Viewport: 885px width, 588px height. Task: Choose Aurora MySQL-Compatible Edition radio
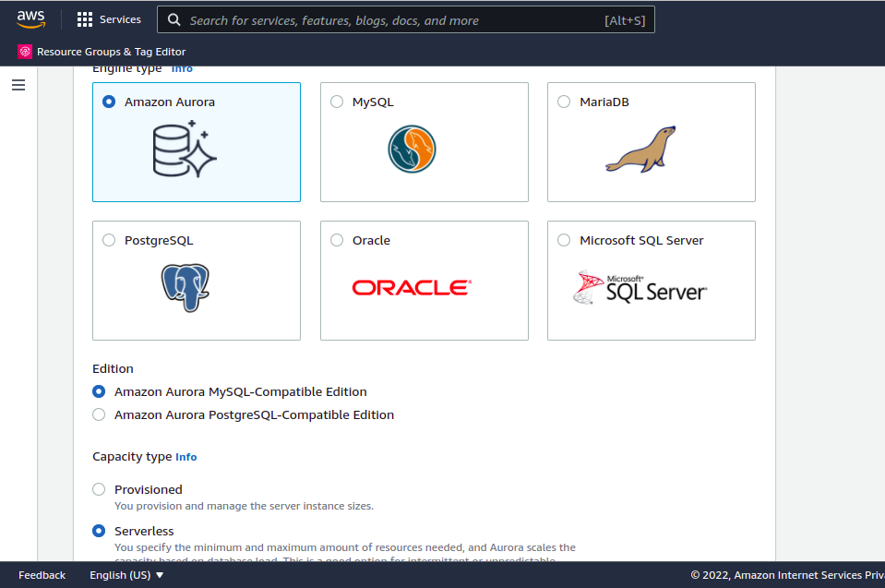coord(99,391)
